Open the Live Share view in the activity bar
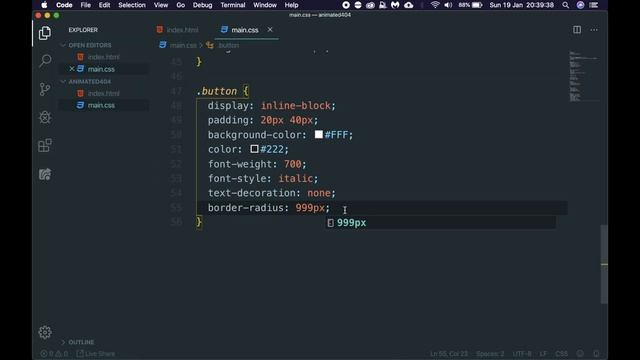The image size is (640, 360). [45, 174]
